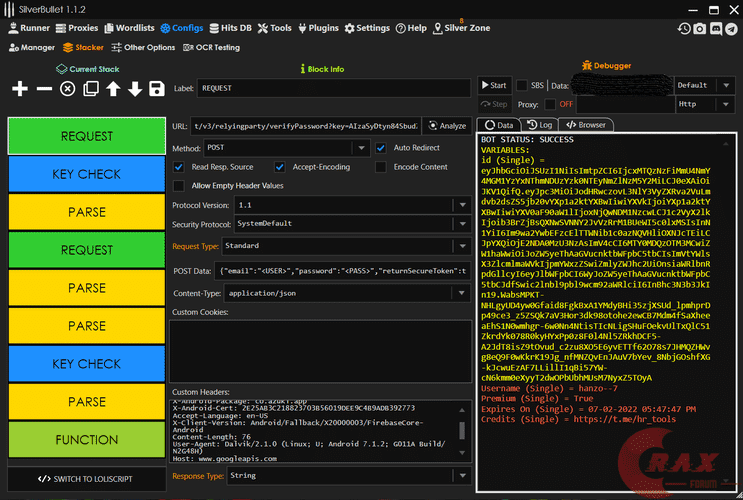Viewport: 743px width, 500px height.
Task: Open the Content-Type dropdown
Action: (461, 294)
